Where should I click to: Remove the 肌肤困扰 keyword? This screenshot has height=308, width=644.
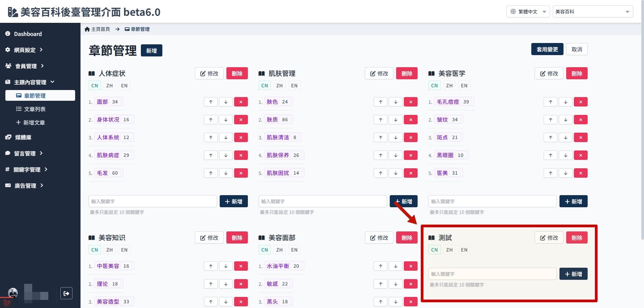coord(411,173)
